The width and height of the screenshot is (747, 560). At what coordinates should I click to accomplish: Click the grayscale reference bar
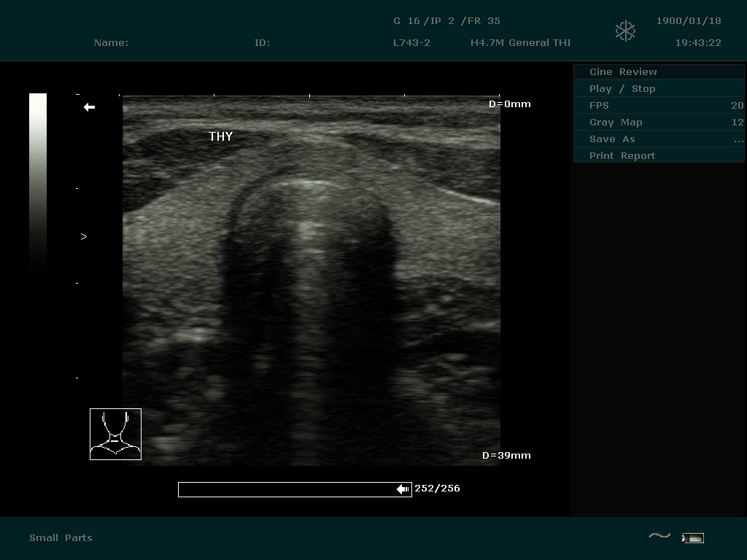click(x=38, y=182)
